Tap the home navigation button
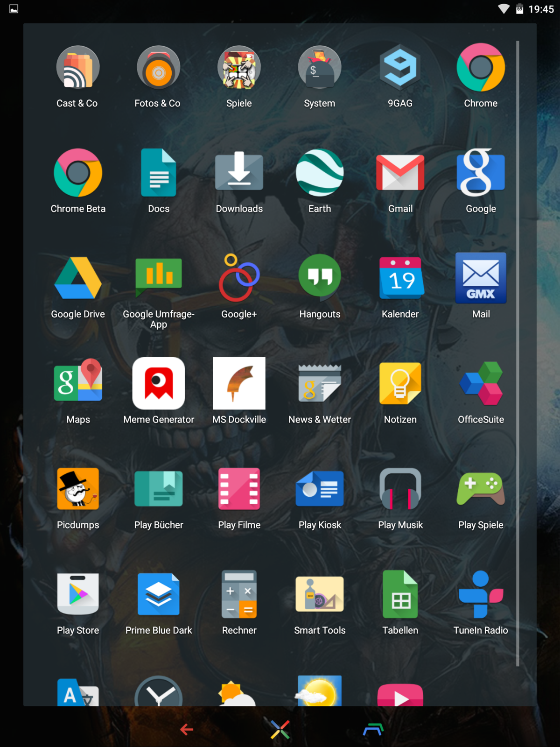The height and width of the screenshot is (747, 560). coord(280,730)
